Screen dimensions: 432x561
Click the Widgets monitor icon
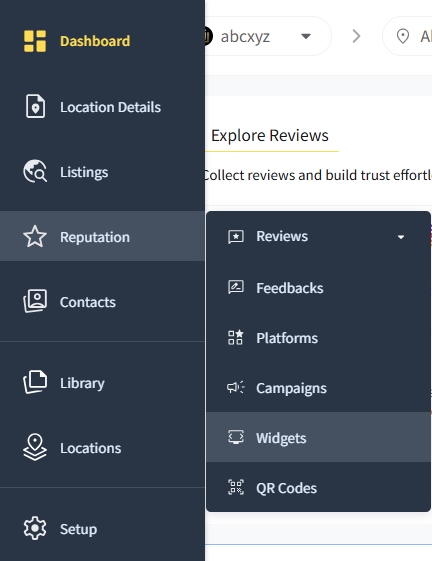(x=236, y=437)
